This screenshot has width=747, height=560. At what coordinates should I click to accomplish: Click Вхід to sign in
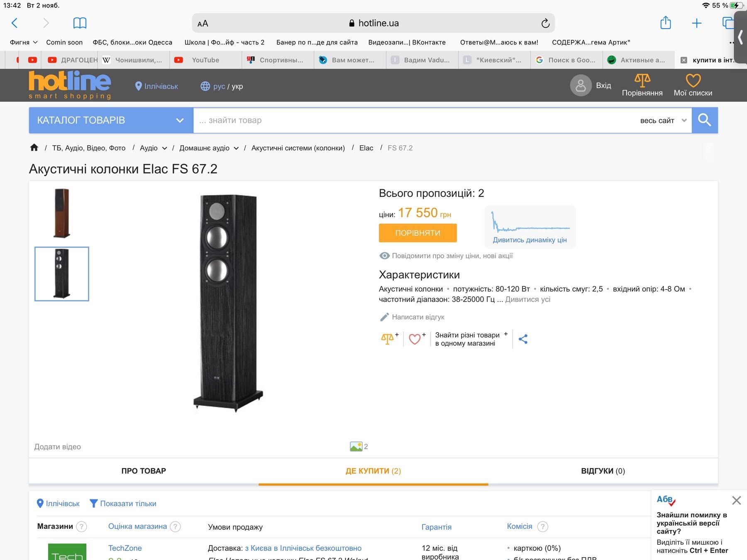pyautogui.click(x=603, y=86)
